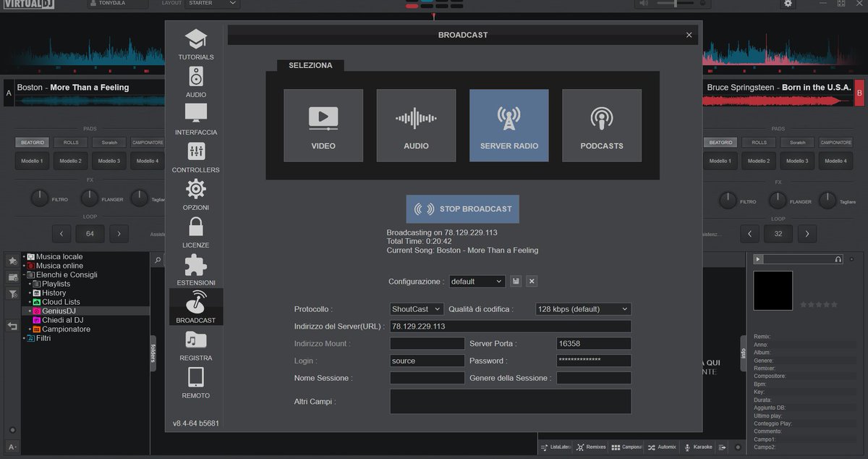Close the Broadcast settings dialog
Viewport: 868px width, 459px height.
click(689, 35)
